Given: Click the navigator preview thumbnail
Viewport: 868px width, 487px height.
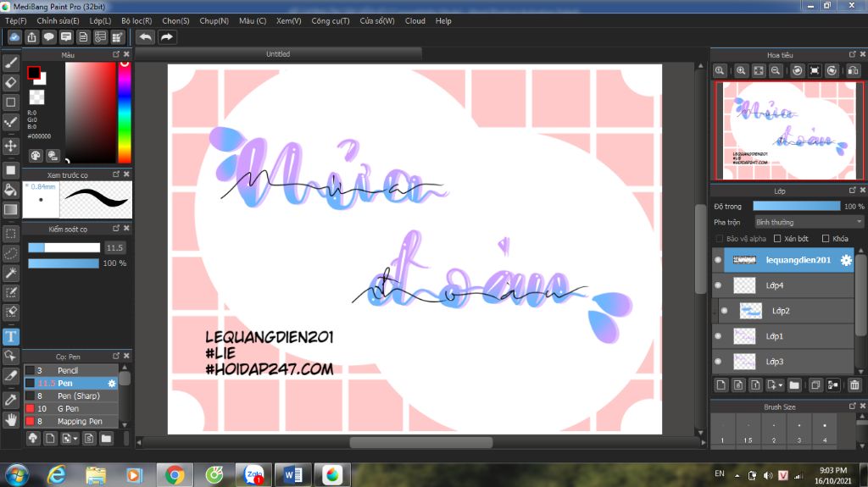Looking at the screenshot, I should (788, 130).
